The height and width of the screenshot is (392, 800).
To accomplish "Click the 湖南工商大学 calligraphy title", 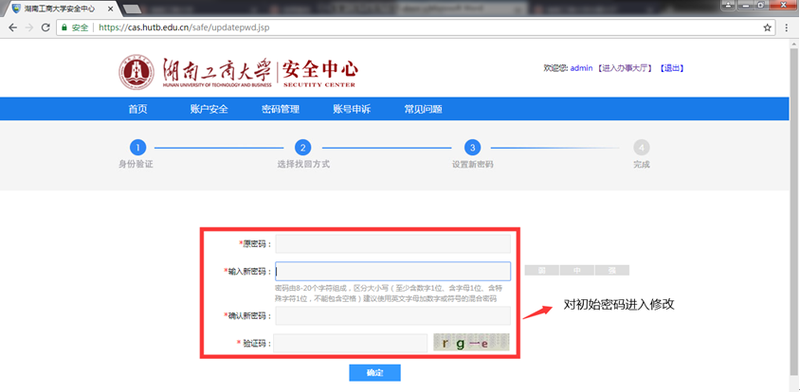I will [216, 69].
